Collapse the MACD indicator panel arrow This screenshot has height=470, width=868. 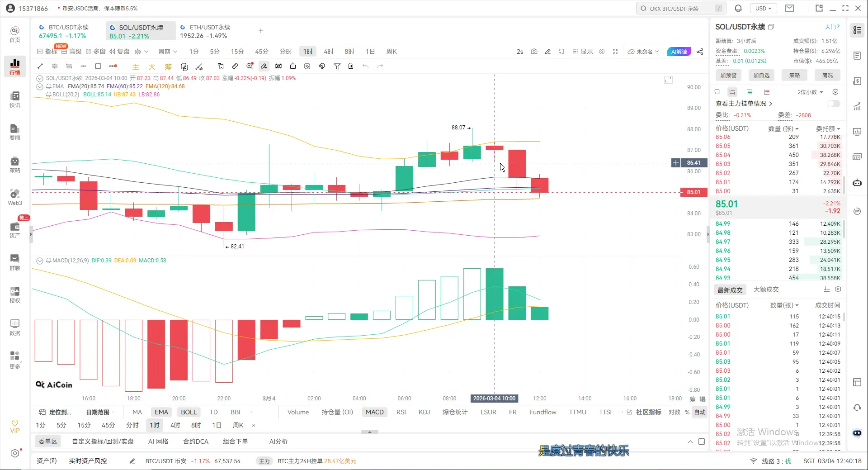point(40,261)
